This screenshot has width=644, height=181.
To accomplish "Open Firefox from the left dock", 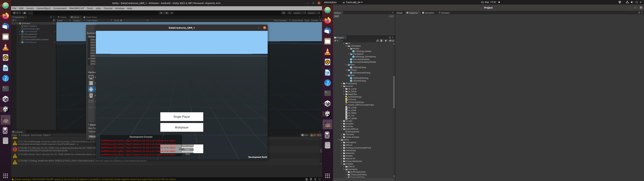I will (x=6, y=16).
